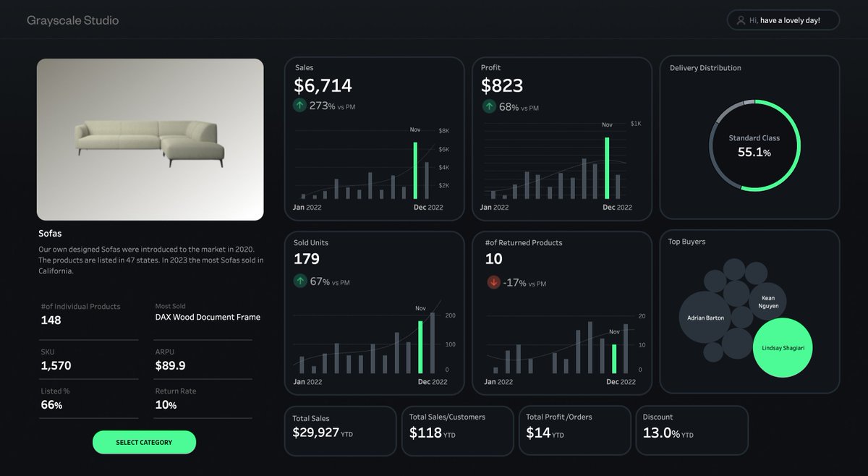Click the Listed % value 66%
This screenshot has height=476, width=868.
coord(51,405)
